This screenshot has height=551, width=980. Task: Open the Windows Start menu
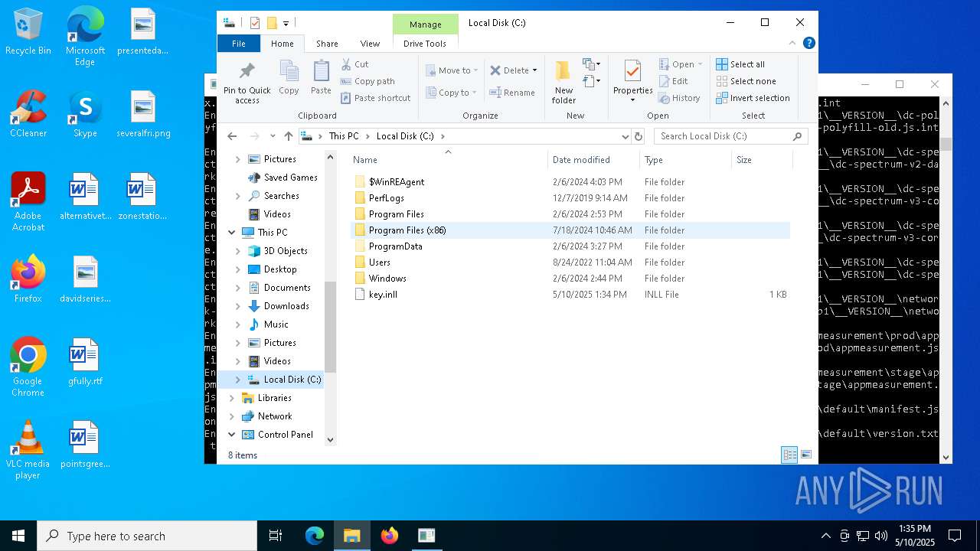pos(18,536)
